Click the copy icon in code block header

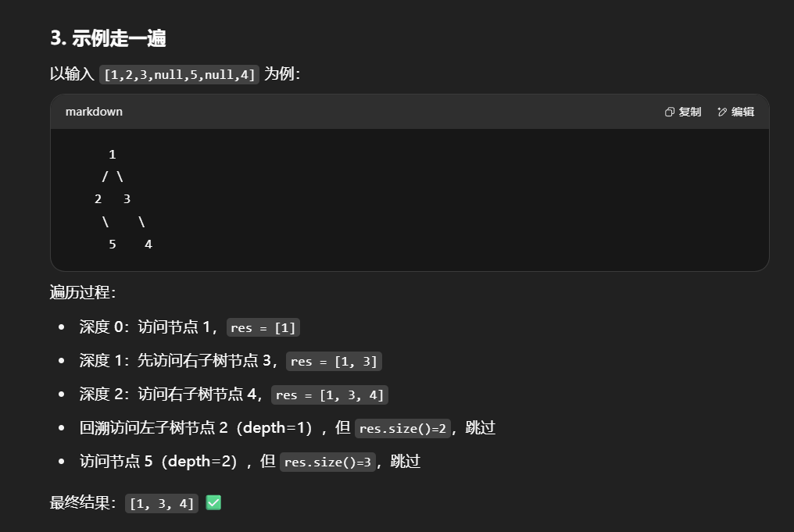tap(670, 112)
